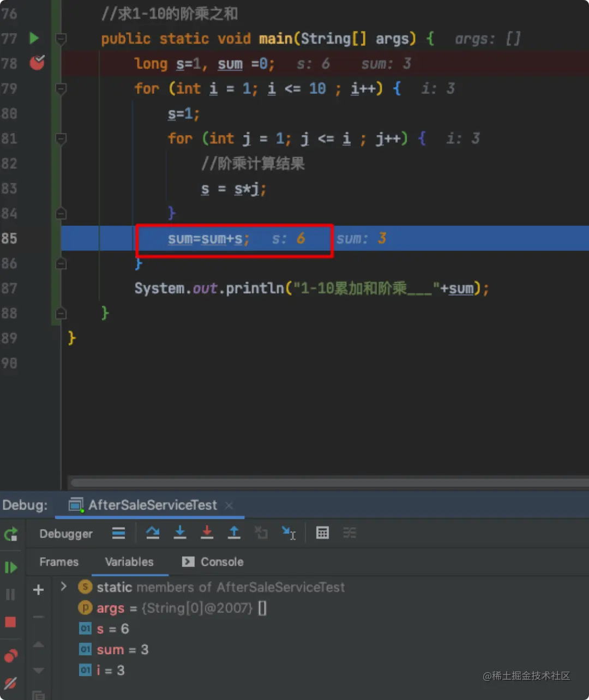Screen dimensions: 589x700
Task: Expand static members of AfterSaleServiceTest
Action: 63,587
